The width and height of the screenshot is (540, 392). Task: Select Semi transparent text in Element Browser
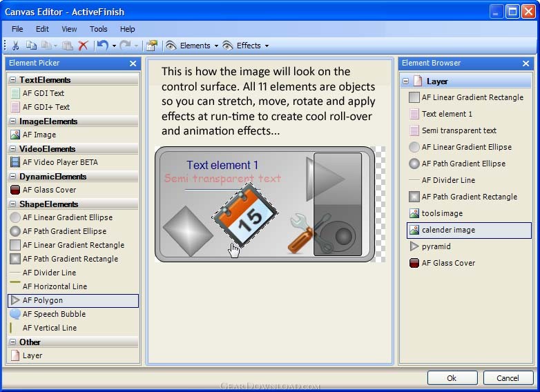click(x=469, y=130)
